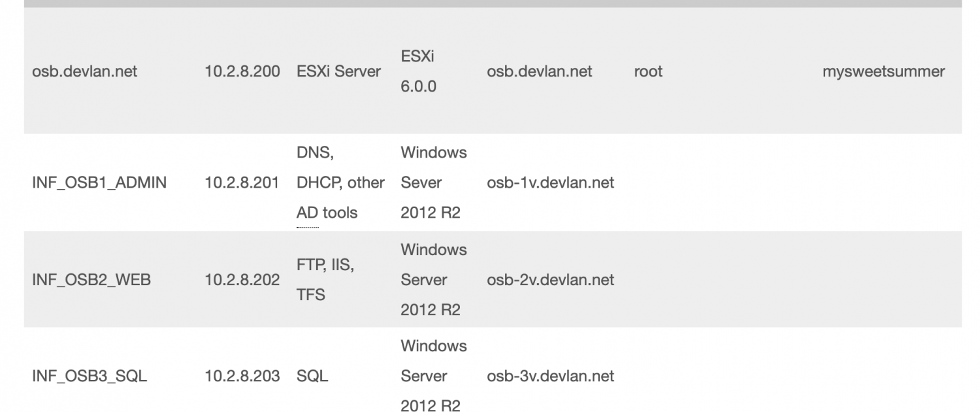The height and width of the screenshot is (412, 980).
Task: Select the IP address 10.2.8.200
Action: (242, 71)
